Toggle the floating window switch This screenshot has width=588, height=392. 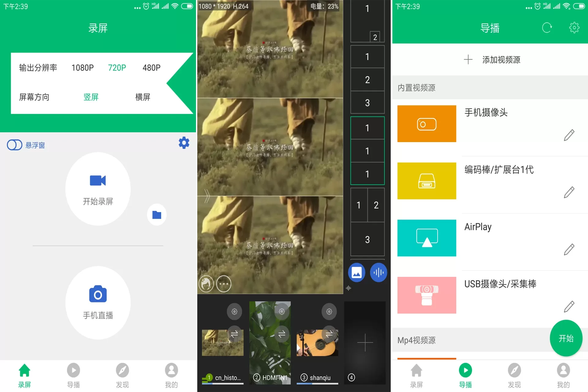[x=13, y=144]
